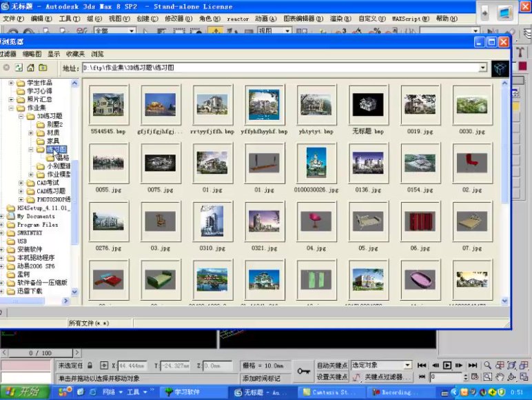This screenshot has height=400, width=532.
Task: Step to next frame button
Action: [x=459, y=366]
